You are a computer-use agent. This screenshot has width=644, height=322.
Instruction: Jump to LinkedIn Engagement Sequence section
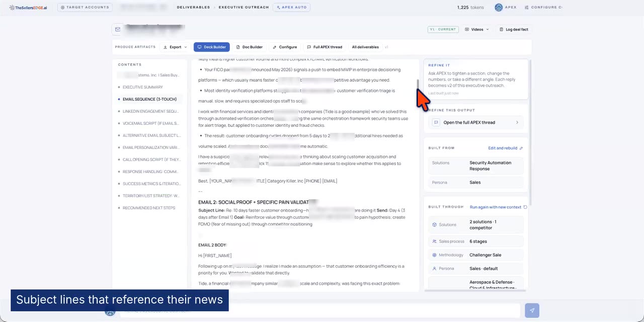[x=150, y=111]
